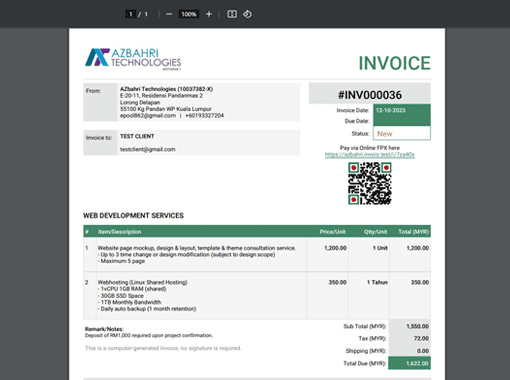The width and height of the screenshot is (510, 380).
Task: Select the deposit of RM1,000 remark
Action: [149, 335]
